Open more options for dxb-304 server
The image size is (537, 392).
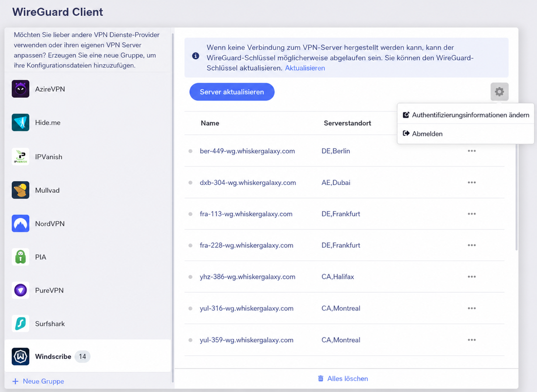[x=472, y=182]
